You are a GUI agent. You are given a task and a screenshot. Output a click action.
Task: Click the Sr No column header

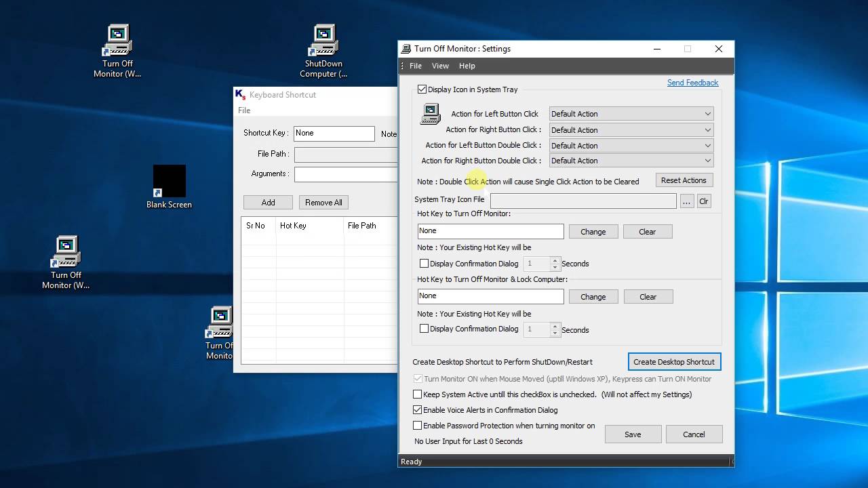[x=258, y=226]
